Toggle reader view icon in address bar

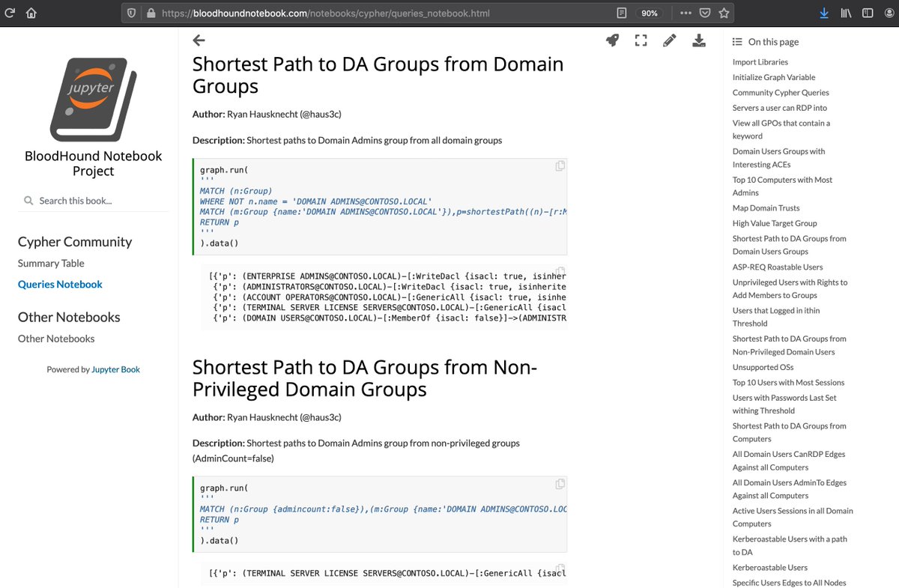(621, 13)
